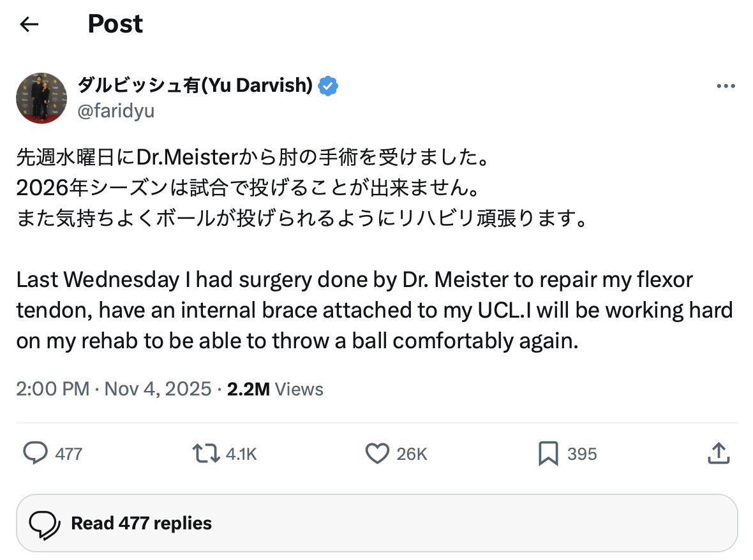Open the three-dot more options menu
Viewport: 753px width, 560px height.
pyautogui.click(x=726, y=87)
